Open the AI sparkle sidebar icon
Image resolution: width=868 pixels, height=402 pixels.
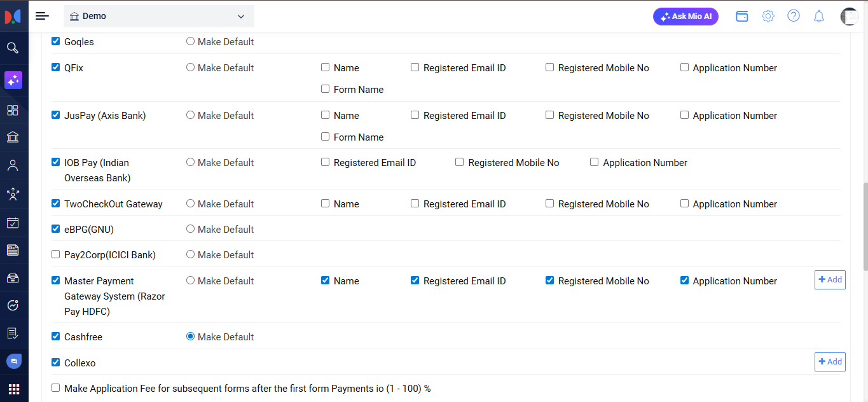(13, 80)
